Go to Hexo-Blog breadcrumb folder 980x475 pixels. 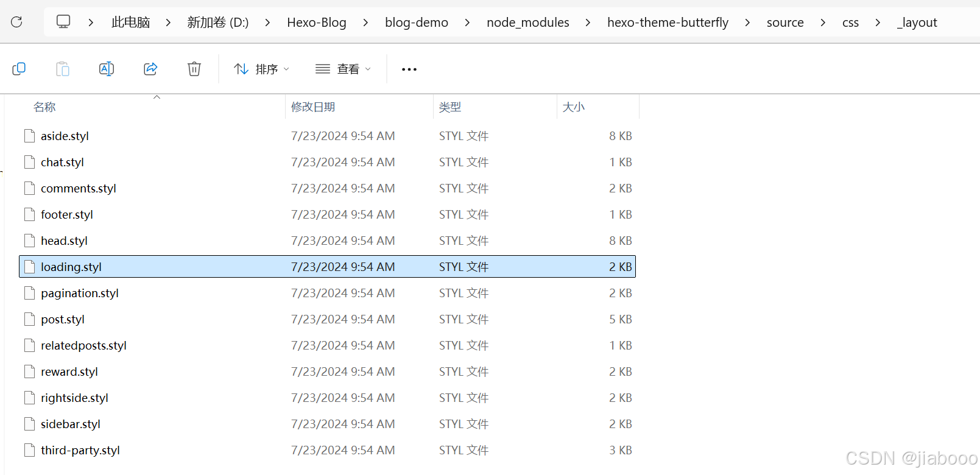pyautogui.click(x=317, y=23)
